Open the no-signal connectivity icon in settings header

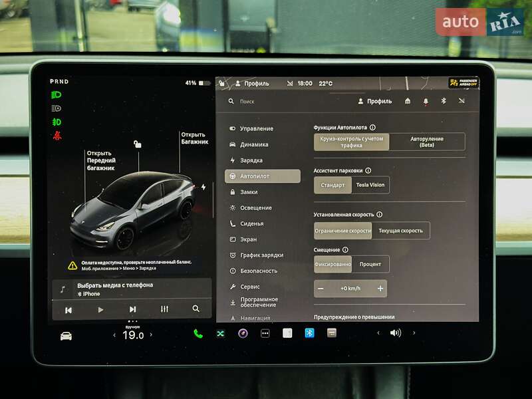[462, 101]
